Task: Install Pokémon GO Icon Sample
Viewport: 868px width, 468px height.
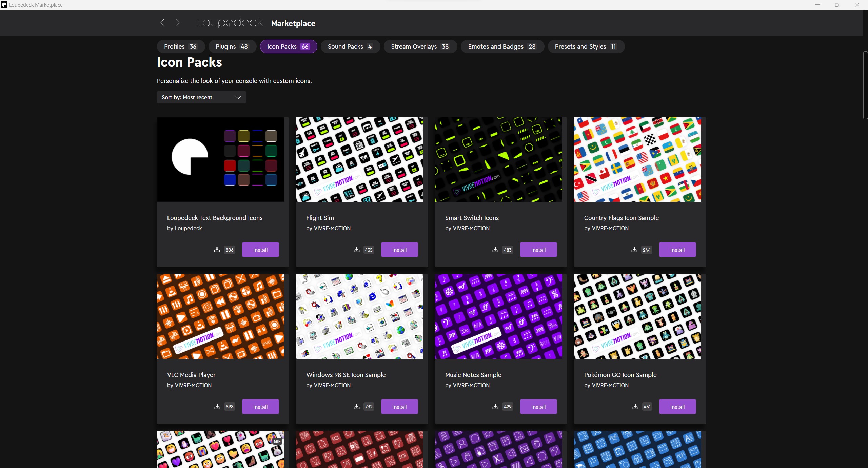Action: tap(677, 407)
